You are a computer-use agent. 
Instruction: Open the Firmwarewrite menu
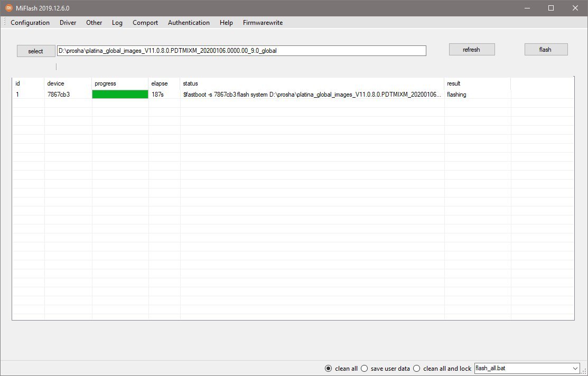263,23
